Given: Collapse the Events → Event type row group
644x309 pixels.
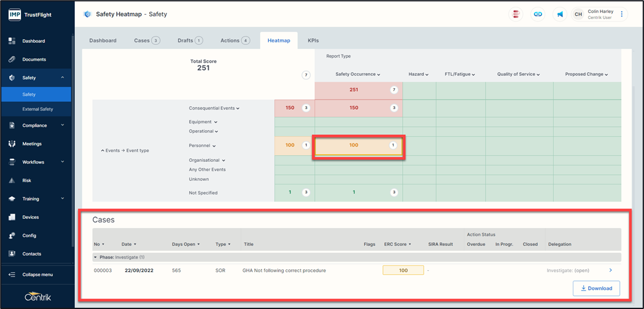Looking at the screenshot, I should point(103,150).
